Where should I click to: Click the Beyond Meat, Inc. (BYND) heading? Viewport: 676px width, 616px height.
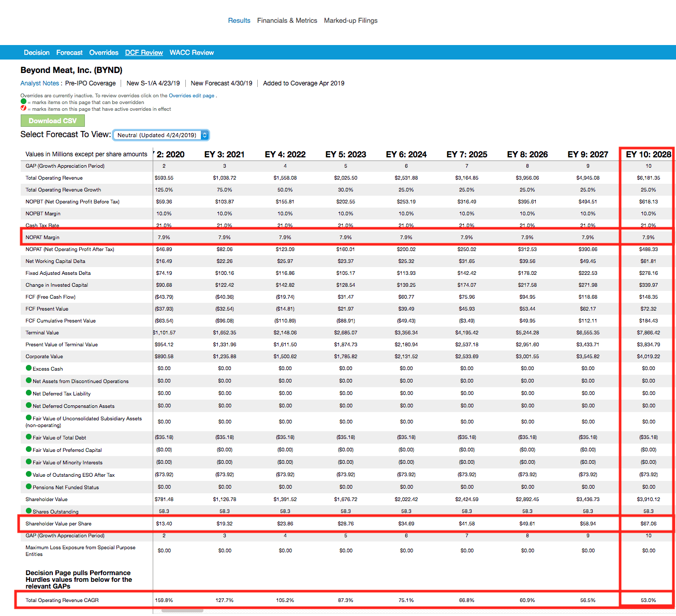point(71,70)
